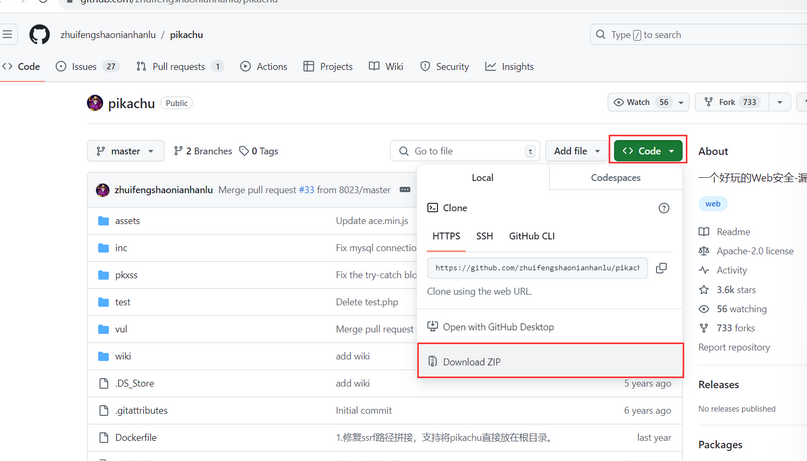Image resolution: width=807 pixels, height=461 pixels.
Task: Click the scale icon beside Apache-2.0 license
Action: point(704,251)
